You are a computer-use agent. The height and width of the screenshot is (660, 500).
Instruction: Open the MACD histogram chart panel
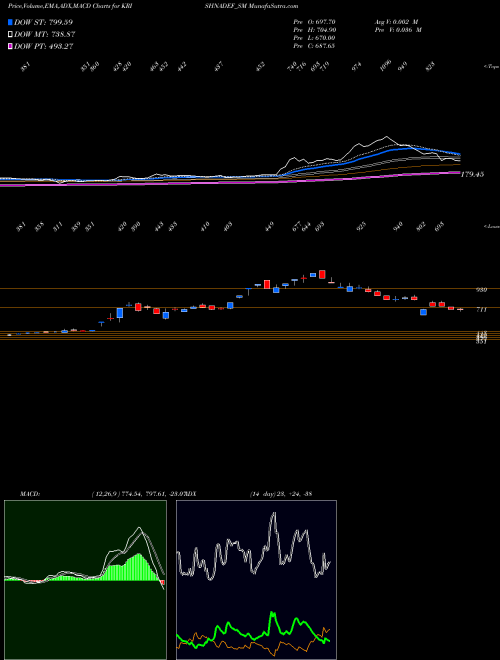[x=85, y=580]
